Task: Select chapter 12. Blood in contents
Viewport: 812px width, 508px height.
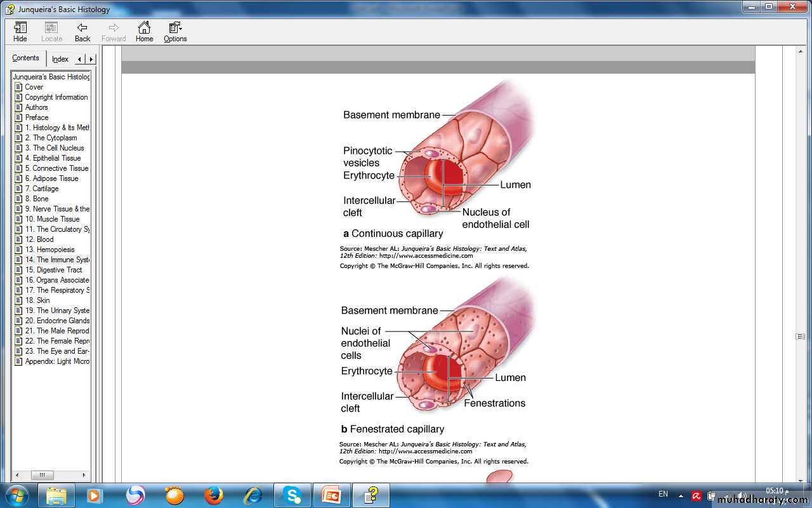Action: click(x=39, y=239)
